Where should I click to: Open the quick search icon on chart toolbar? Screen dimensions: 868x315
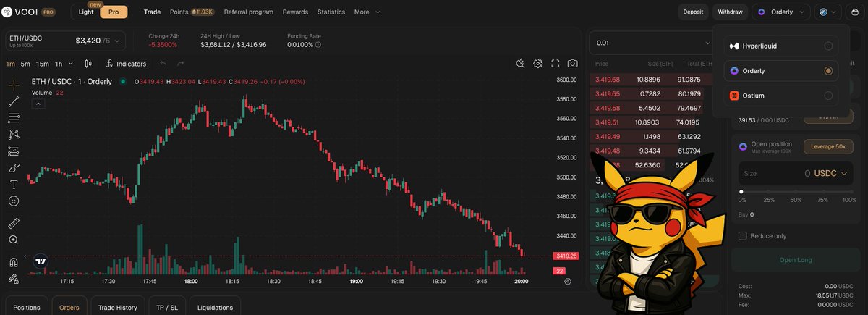click(521, 64)
